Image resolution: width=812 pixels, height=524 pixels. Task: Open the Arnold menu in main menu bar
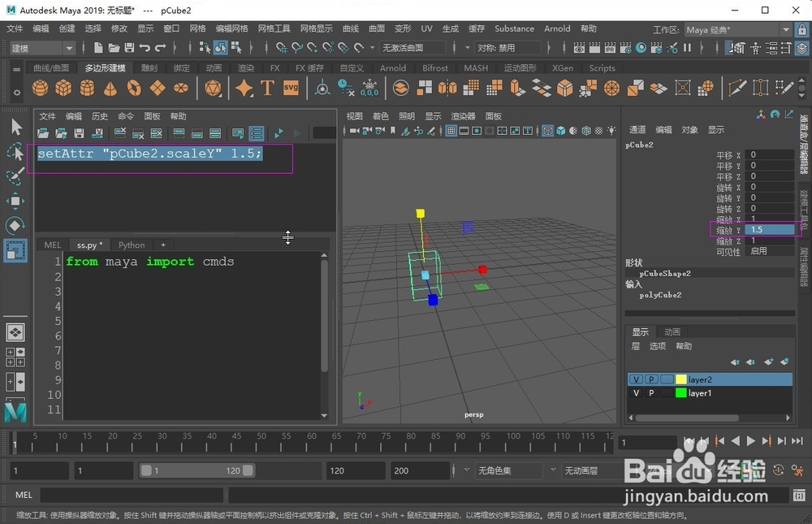(x=557, y=28)
